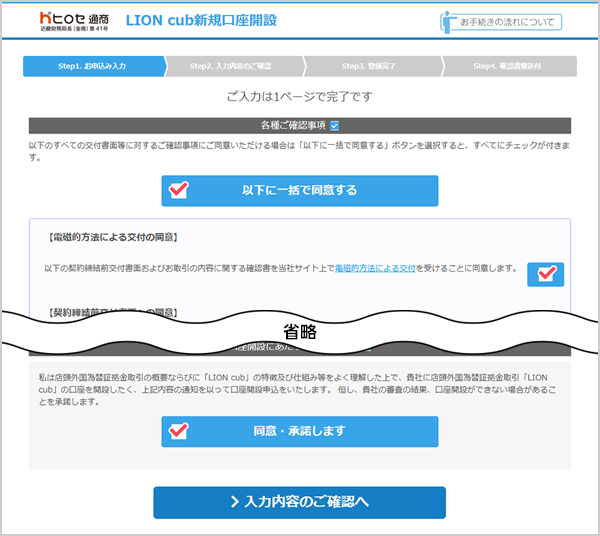Click the ご入力は1ページで完了です text
The height and width of the screenshot is (536, 600).
[x=299, y=96]
